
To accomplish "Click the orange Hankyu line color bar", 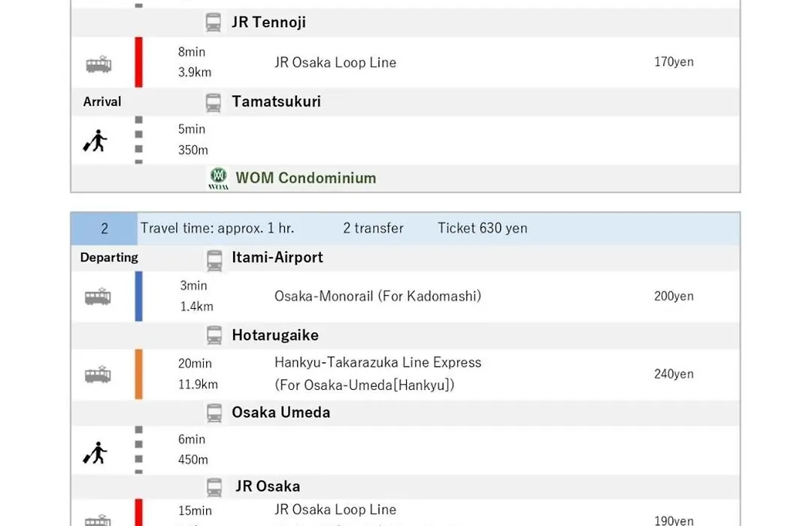I will 139,373.
